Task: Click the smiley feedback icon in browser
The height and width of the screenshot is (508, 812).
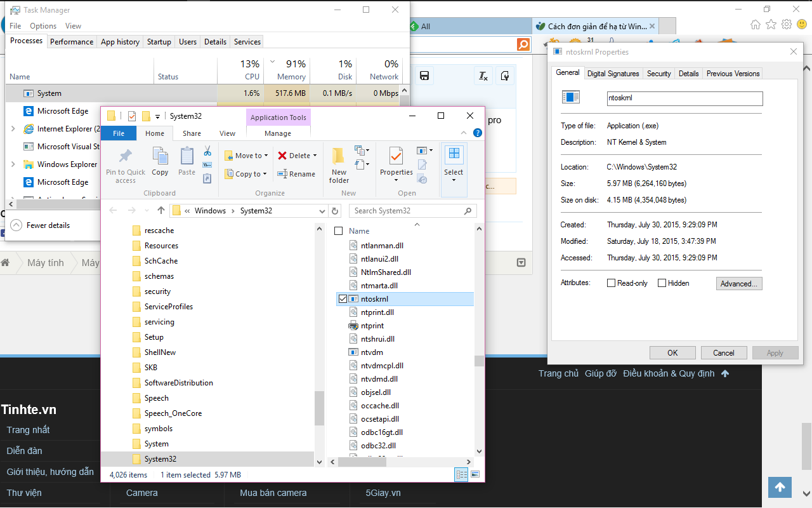Action: click(801, 24)
